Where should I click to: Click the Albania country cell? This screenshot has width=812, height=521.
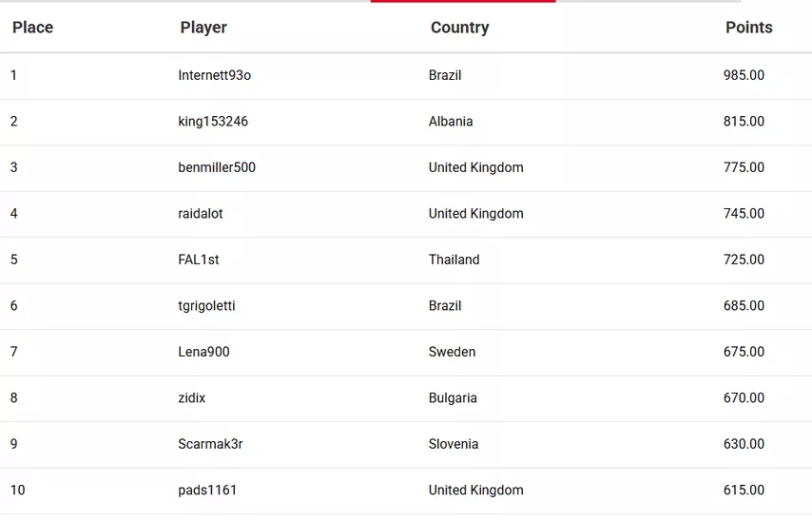[x=451, y=122]
